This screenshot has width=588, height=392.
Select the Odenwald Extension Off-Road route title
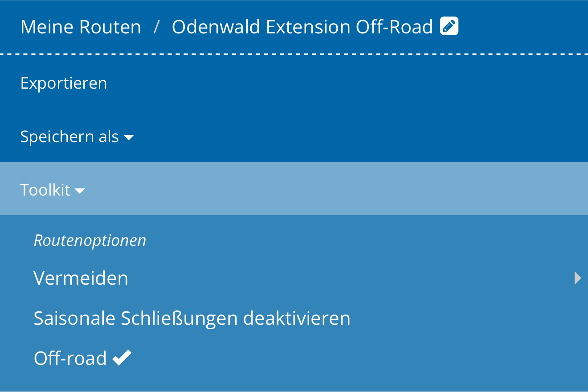pyautogui.click(x=302, y=27)
